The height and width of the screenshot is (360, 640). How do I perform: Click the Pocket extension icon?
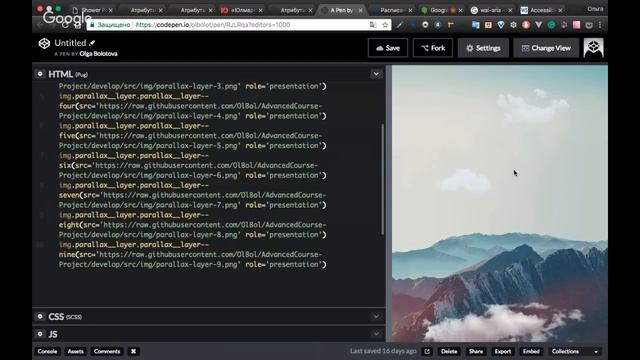[589, 25]
